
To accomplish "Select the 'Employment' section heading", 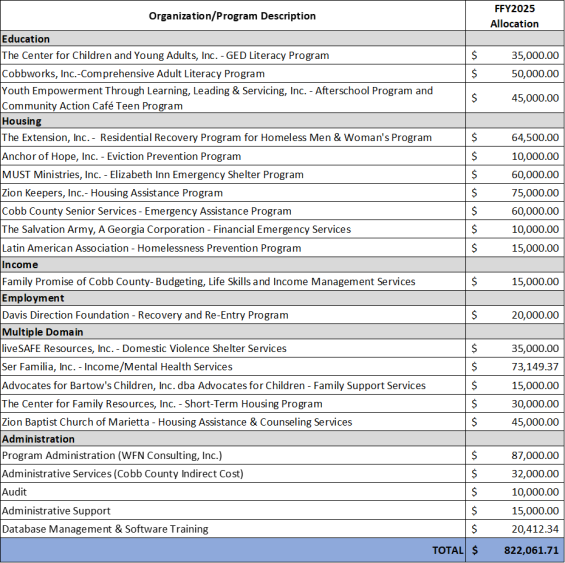I will pyautogui.click(x=33, y=298).
